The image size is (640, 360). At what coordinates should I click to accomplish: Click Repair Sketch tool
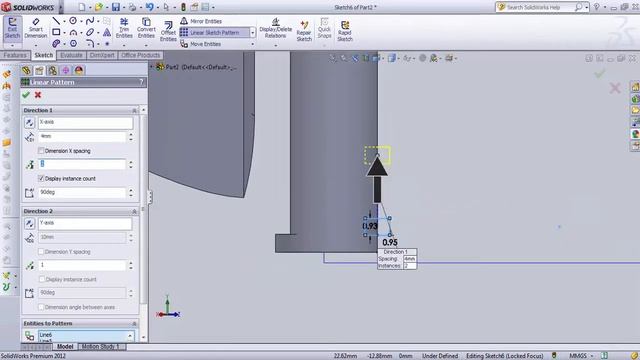tap(304, 31)
